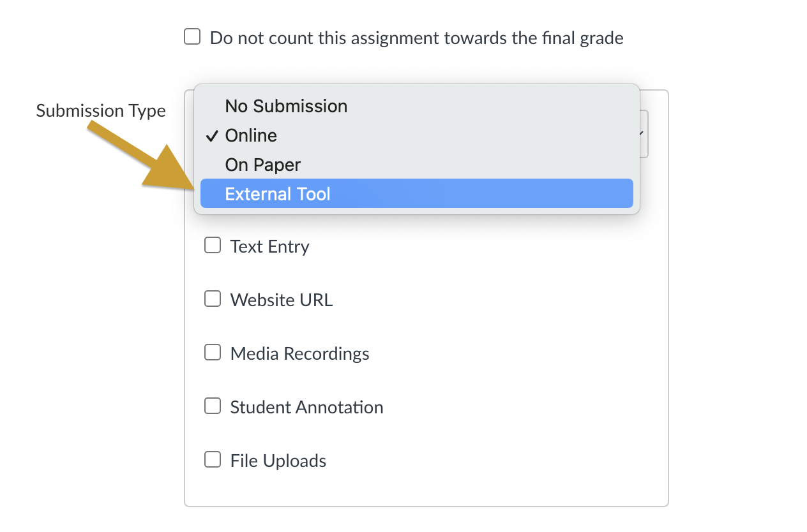Choose No Submission from the list
The width and height of the screenshot is (807, 532).
tap(286, 106)
